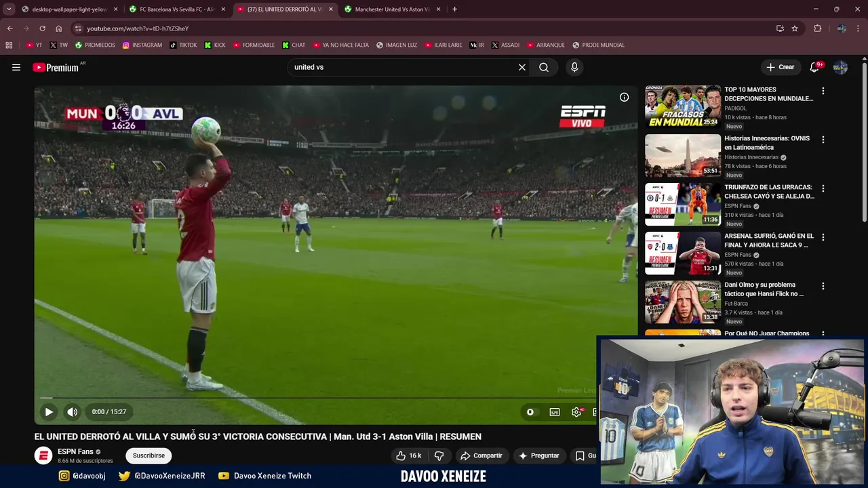Open the ARRANQUE bookmark
The height and width of the screenshot is (488, 868).
pos(545,45)
